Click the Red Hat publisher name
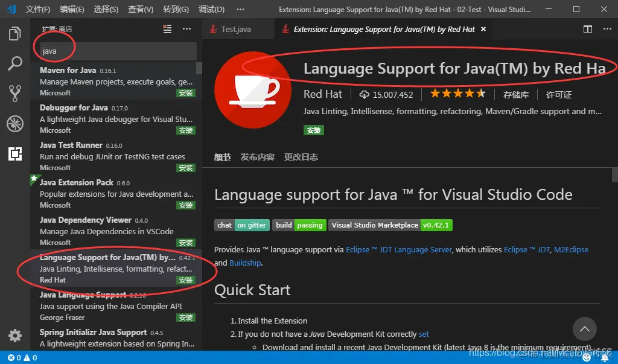Image resolution: width=618 pixels, height=364 pixels. [323, 94]
